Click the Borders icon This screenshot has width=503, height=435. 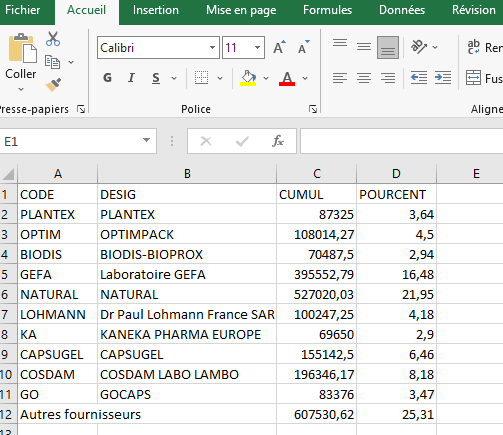(201, 78)
